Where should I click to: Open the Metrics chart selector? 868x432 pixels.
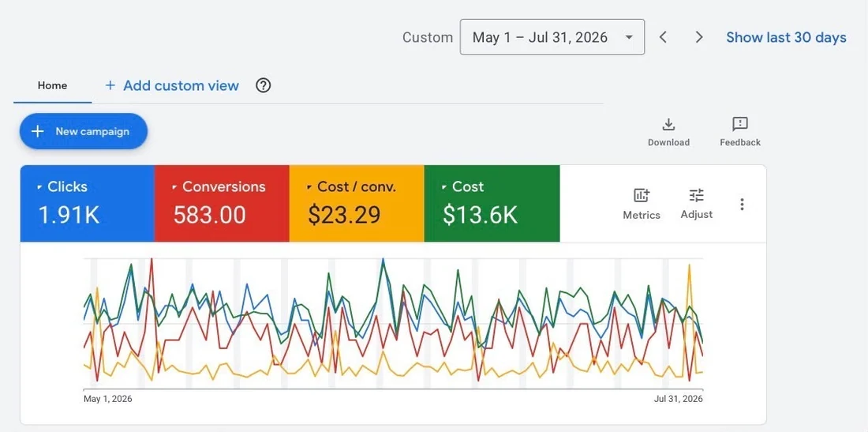pos(642,204)
